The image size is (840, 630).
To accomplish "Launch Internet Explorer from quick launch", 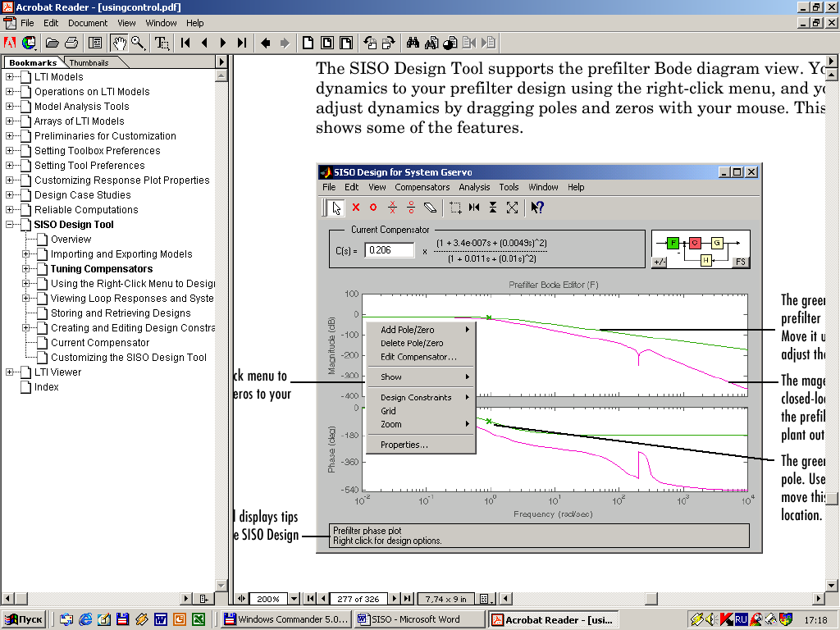I will click(x=85, y=620).
